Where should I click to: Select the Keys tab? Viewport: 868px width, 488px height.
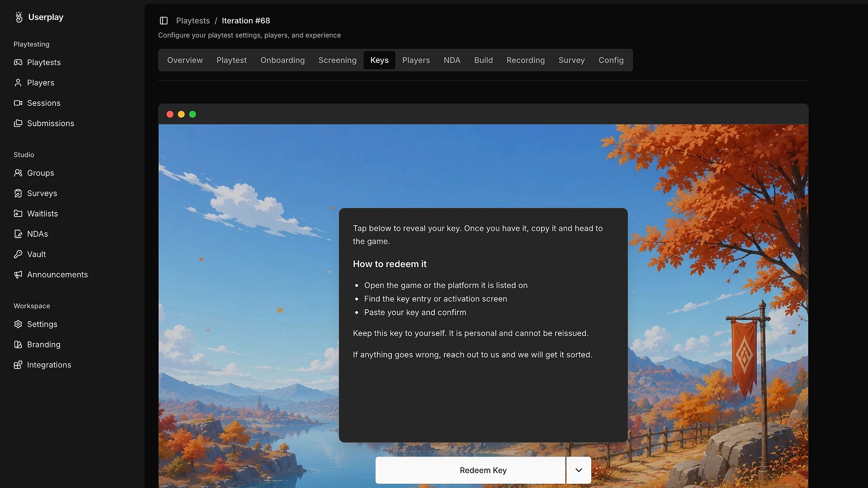click(379, 60)
